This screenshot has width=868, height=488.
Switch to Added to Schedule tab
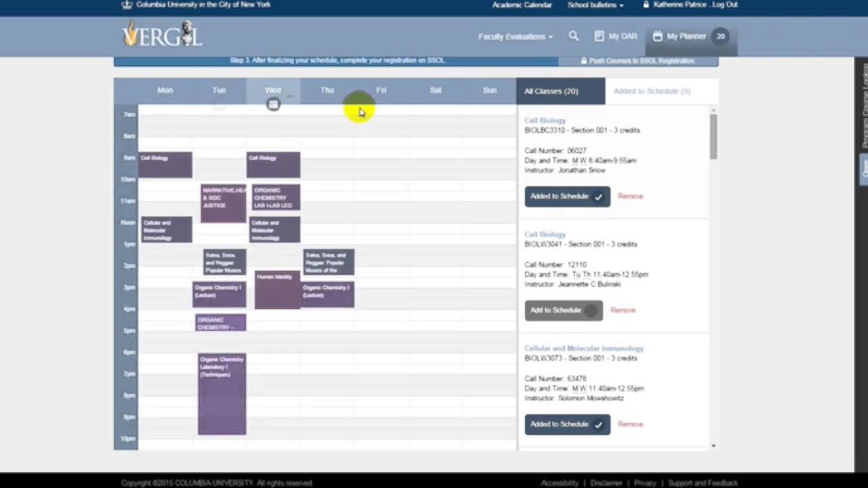coord(652,91)
